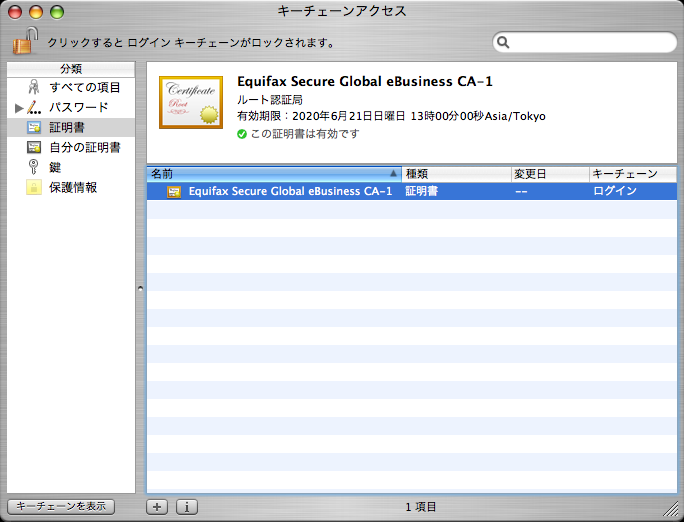
Task: Select the 証明書 category
Action: tap(71, 127)
